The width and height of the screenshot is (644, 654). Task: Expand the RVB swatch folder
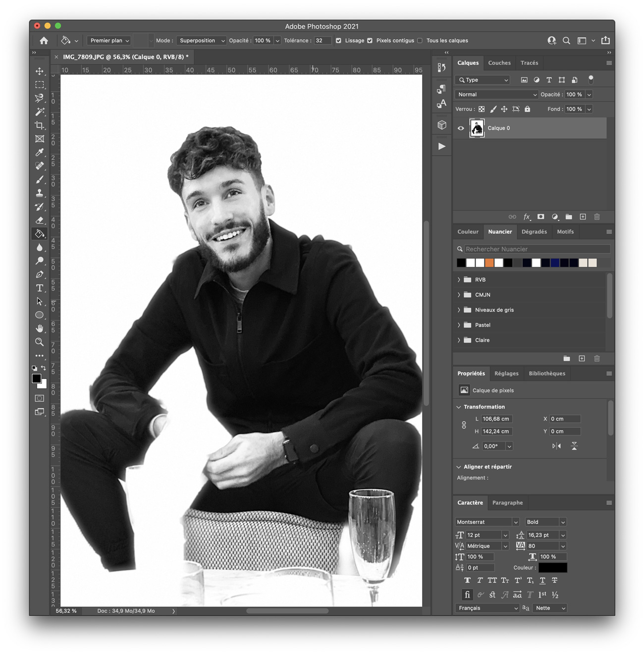point(459,280)
